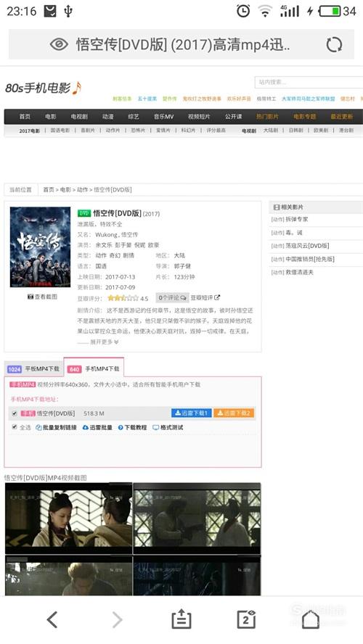Open related film 荡寇风云[DVD版]
This screenshot has width=363, height=644.
[x=308, y=246]
